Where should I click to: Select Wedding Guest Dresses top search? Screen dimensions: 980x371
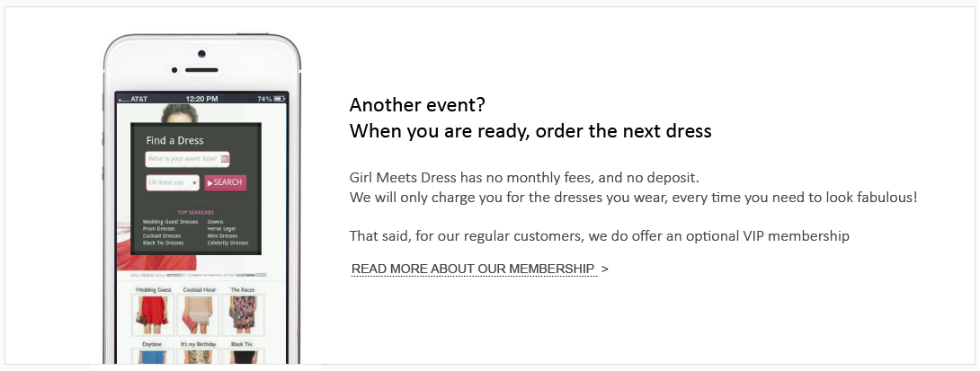(170, 222)
